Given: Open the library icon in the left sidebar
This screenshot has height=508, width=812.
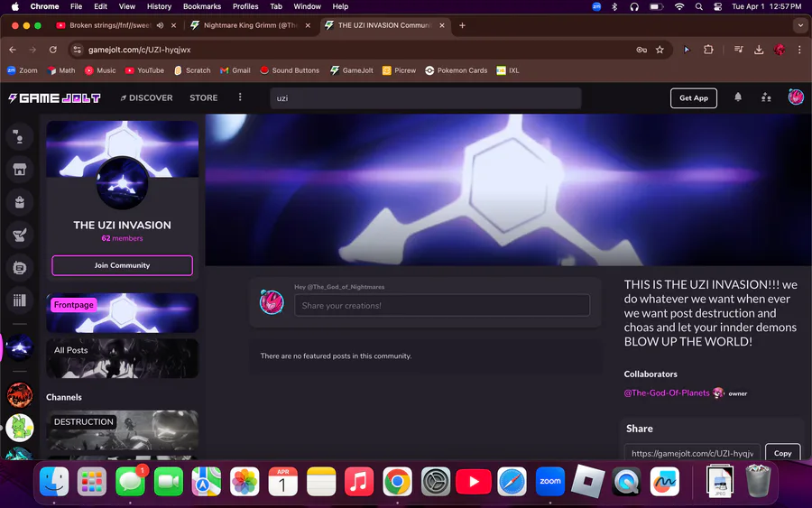Looking at the screenshot, I should pyautogui.click(x=19, y=300).
